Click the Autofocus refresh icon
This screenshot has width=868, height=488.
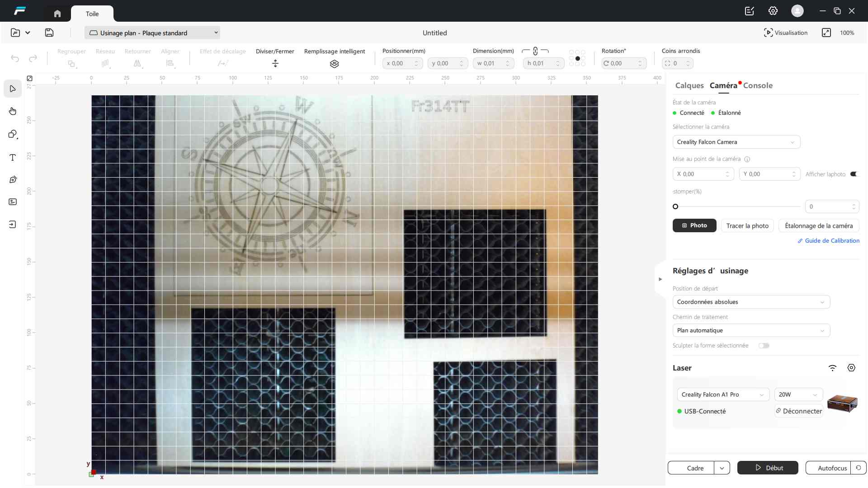click(859, 468)
